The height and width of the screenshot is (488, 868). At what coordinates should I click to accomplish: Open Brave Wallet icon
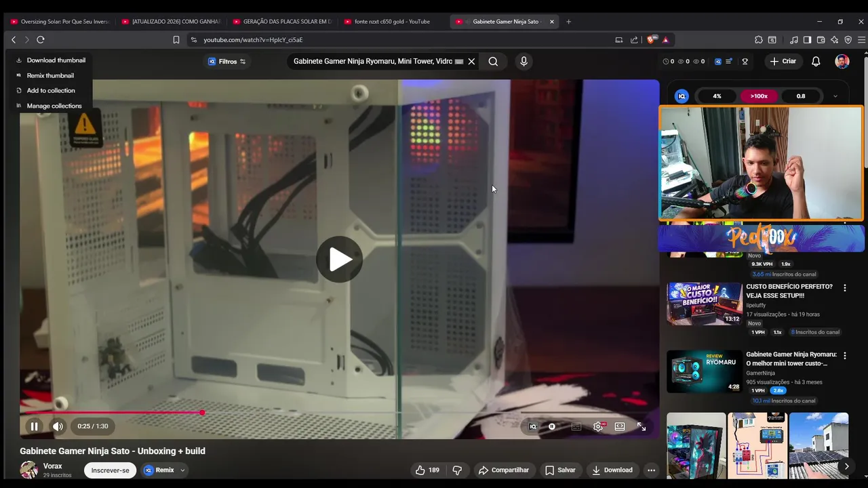click(821, 40)
